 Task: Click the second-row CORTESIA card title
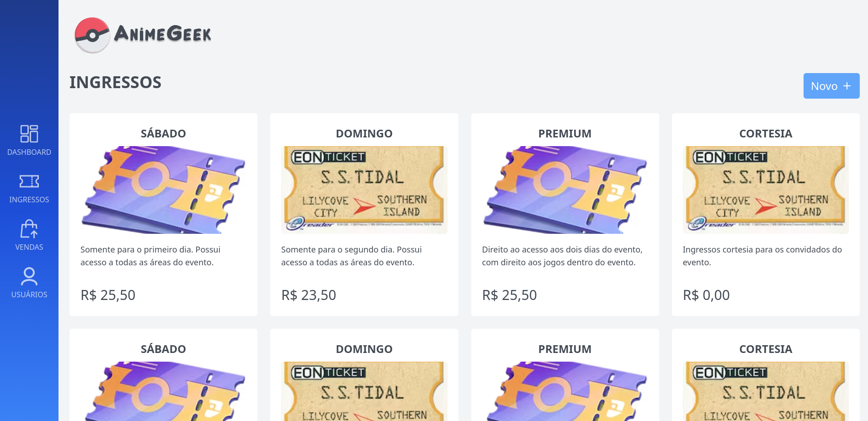click(x=766, y=349)
